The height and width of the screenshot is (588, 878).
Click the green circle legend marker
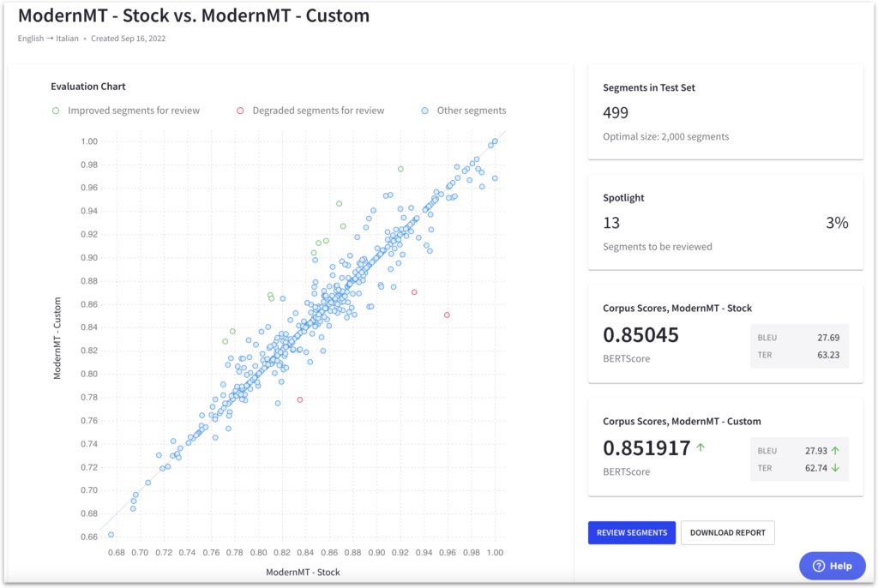(x=56, y=111)
